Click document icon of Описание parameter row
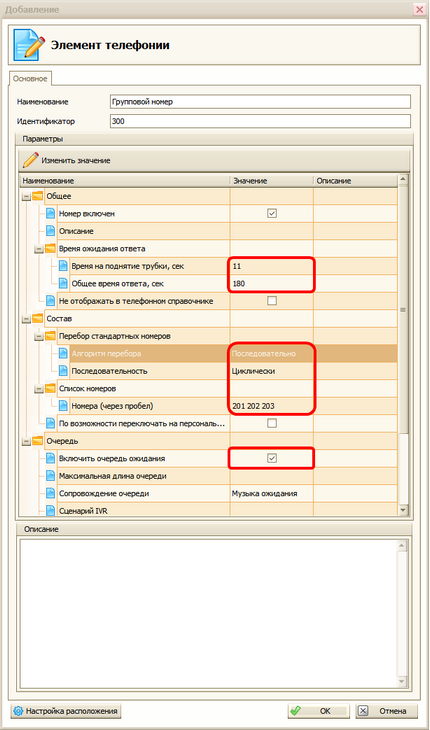This screenshot has width=430, height=730. [50, 231]
